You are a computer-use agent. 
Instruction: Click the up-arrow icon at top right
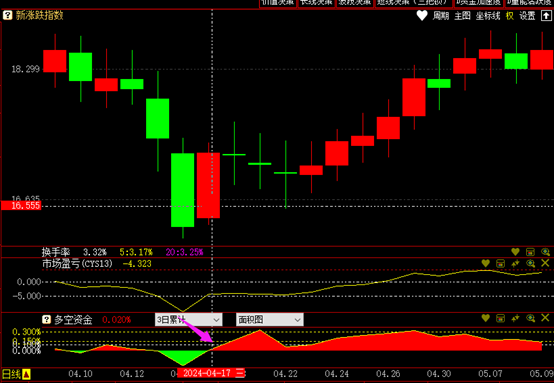546,16
